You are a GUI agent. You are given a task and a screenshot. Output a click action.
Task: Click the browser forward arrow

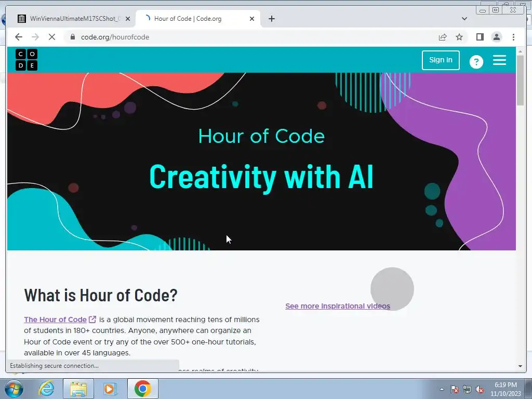(35, 37)
